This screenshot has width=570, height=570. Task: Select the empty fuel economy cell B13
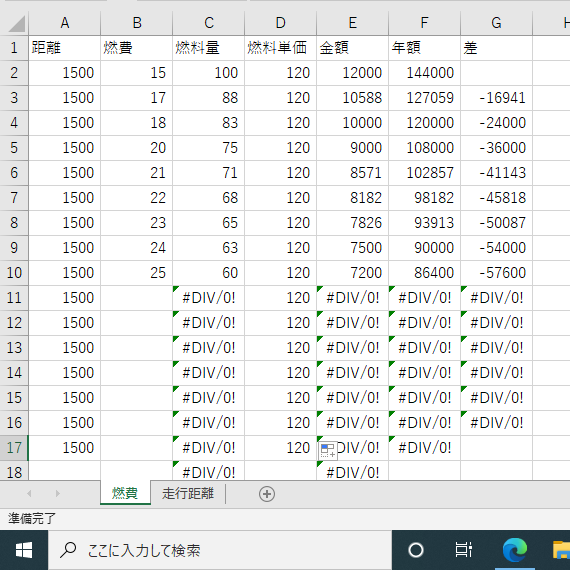pyautogui.click(x=136, y=348)
